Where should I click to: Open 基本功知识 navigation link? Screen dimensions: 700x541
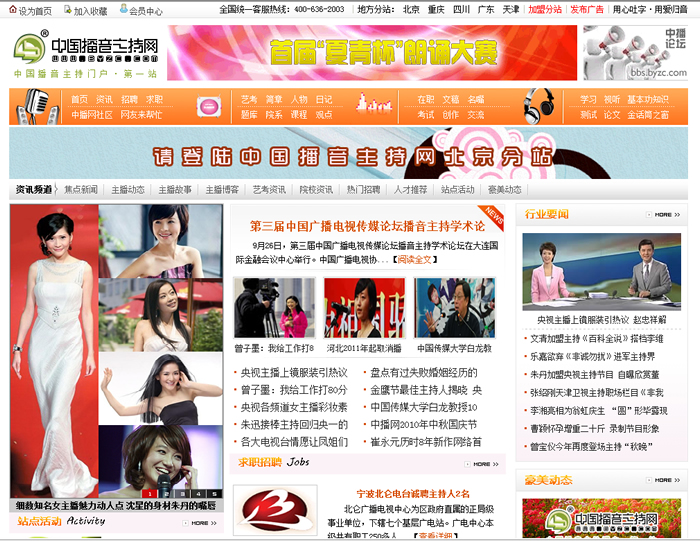coord(648,100)
